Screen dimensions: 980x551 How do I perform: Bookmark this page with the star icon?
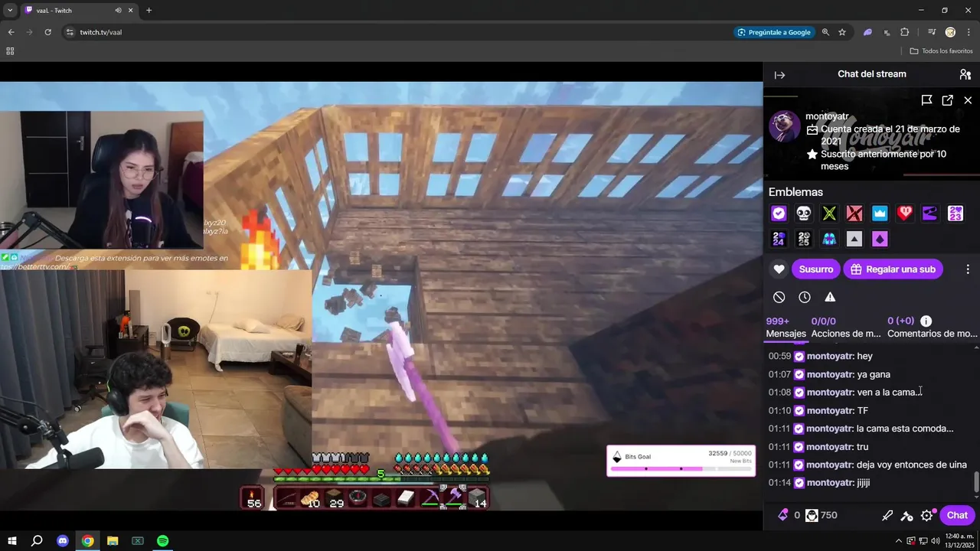(842, 32)
